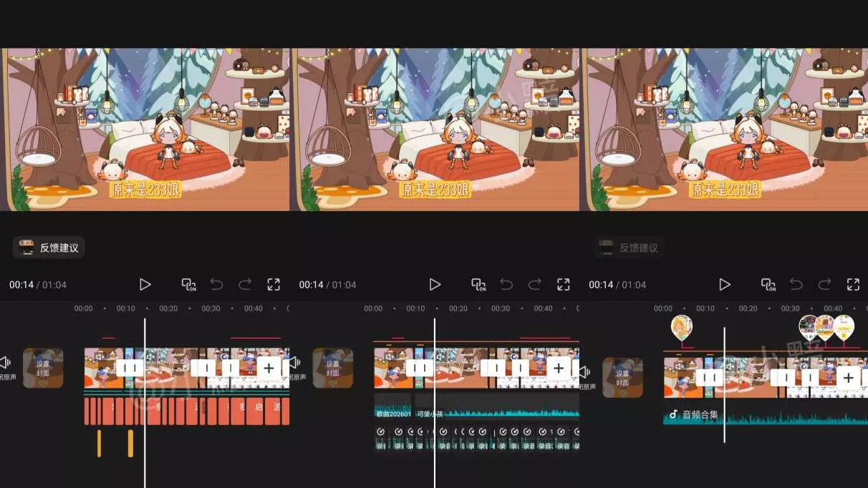Tap 00:20 on the first screen ruler
Image resolution: width=868 pixels, height=488 pixels.
[x=168, y=308]
